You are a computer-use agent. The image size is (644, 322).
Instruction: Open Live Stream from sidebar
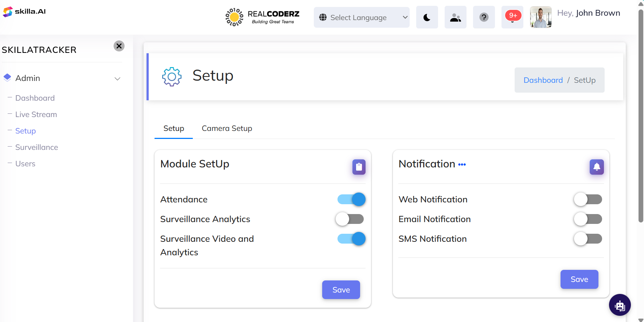[36, 115]
